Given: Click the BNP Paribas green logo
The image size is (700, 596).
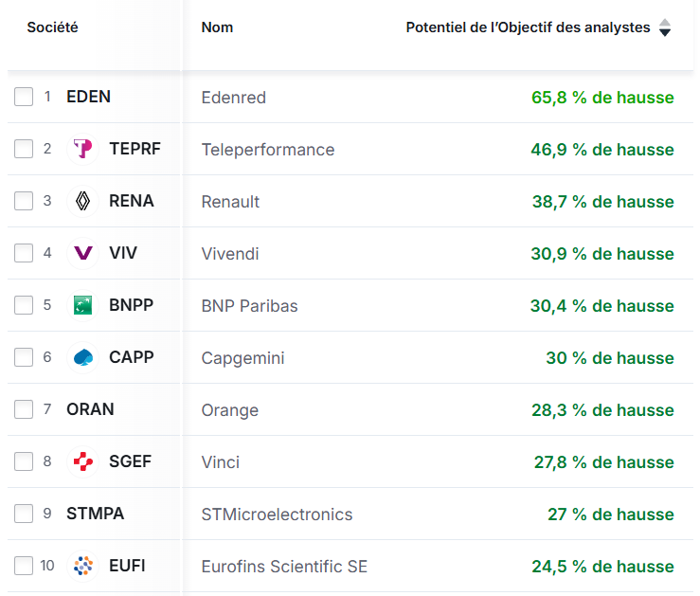Looking at the screenshot, I should point(83,305).
